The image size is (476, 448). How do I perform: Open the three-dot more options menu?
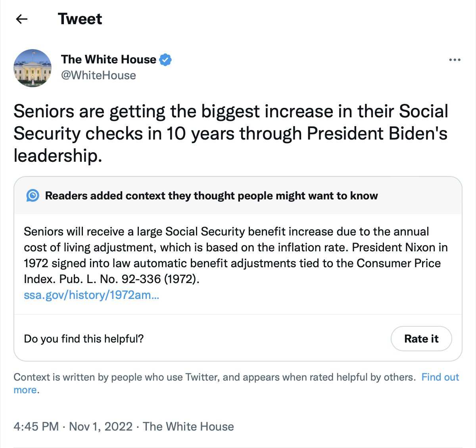[x=454, y=60]
